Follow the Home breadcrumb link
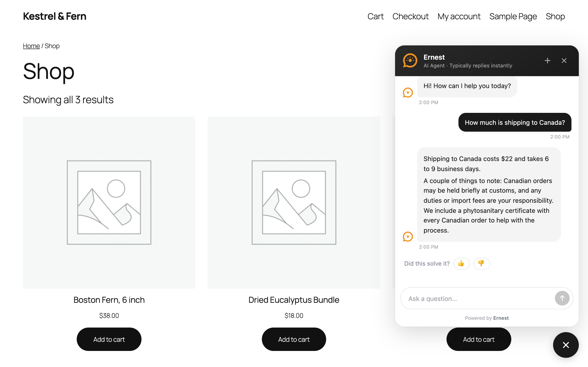Image resolution: width=588 pixels, height=367 pixels. (x=31, y=46)
